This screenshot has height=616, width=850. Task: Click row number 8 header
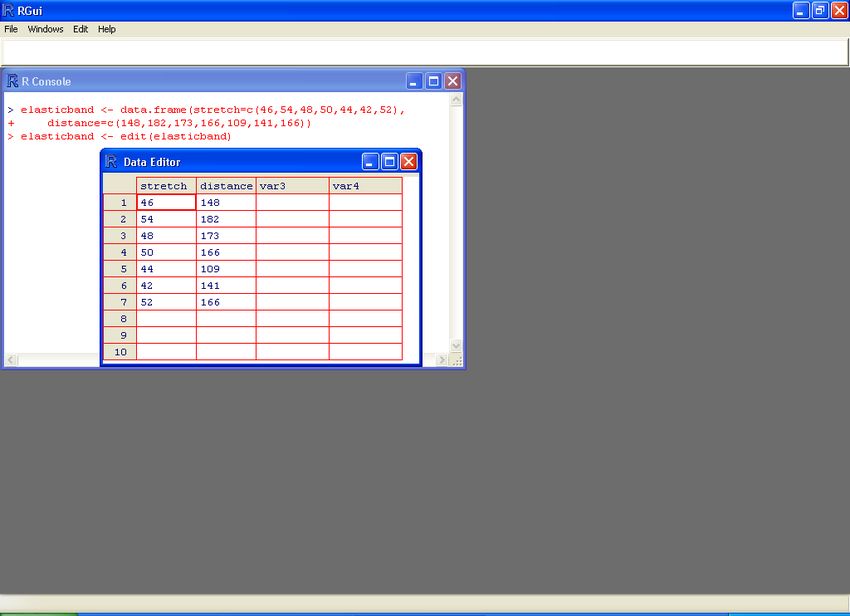click(x=120, y=319)
